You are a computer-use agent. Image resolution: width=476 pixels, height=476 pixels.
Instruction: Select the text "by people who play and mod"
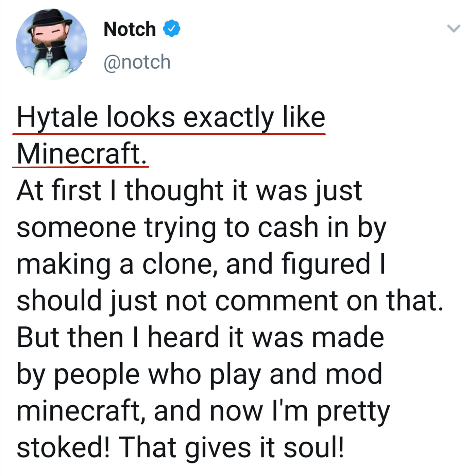pos(199,374)
